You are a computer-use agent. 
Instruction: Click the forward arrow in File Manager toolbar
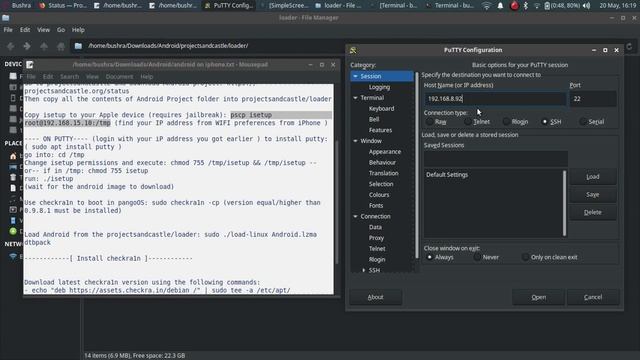[x=27, y=46]
